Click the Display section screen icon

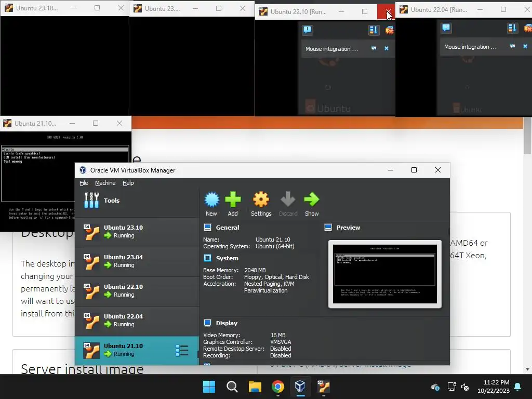[x=208, y=323]
